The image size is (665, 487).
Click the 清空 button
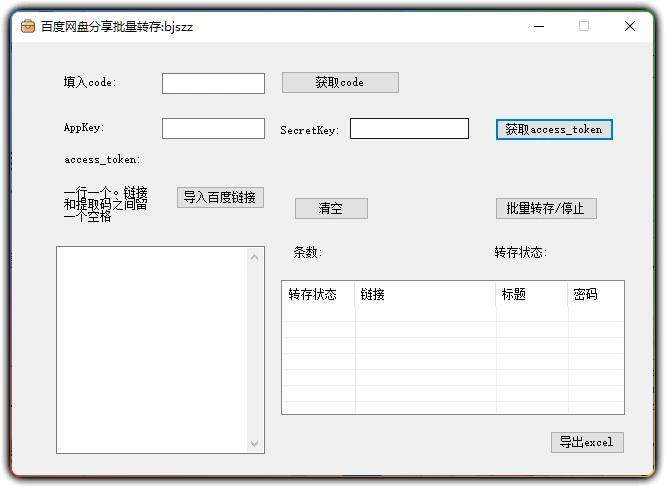coord(331,208)
